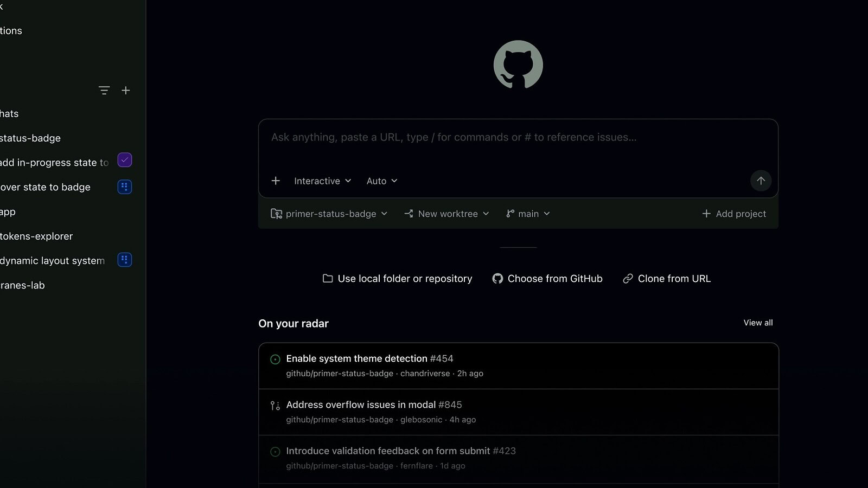The width and height of the screenshot is (868, 488).
Task: Open the 'add in-progress state to' chat
Action: click(x=54, y=162)
